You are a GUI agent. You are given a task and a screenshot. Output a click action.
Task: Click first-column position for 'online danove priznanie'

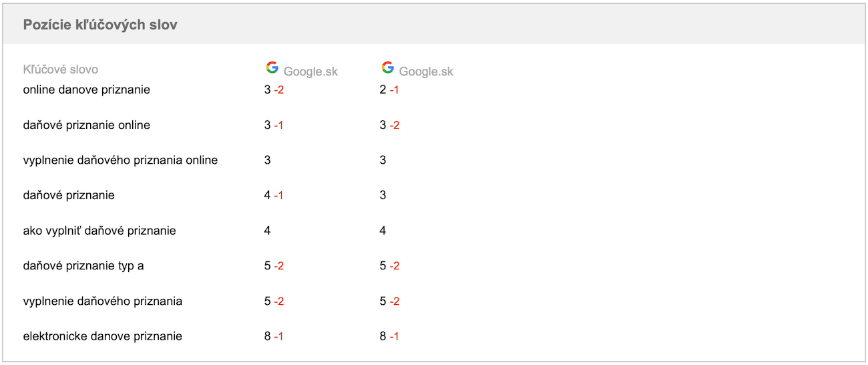click(x=274, y=90)
